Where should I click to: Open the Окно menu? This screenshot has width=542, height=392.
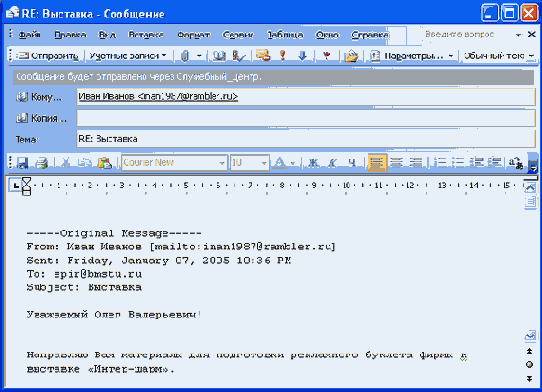pos(327,35)
